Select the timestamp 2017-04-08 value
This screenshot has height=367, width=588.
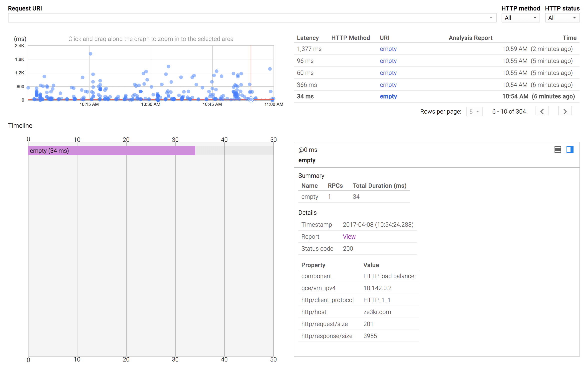point(378,224)
